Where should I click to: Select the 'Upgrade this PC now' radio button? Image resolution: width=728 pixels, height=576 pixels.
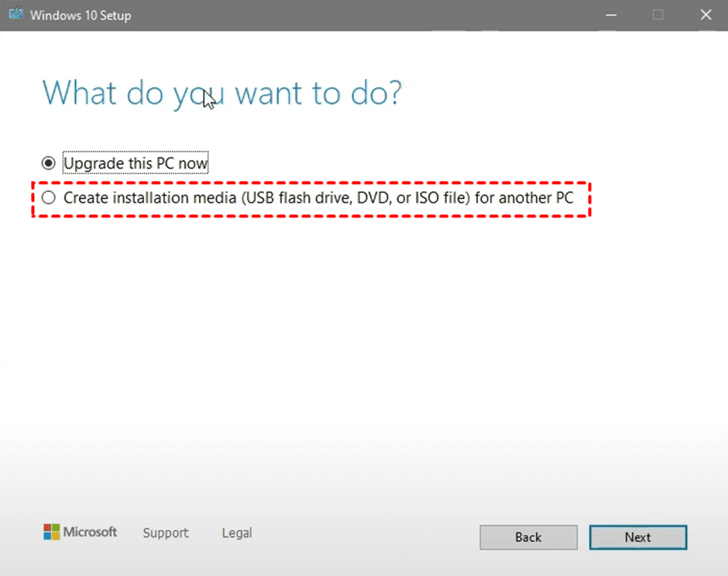[48, 163]
